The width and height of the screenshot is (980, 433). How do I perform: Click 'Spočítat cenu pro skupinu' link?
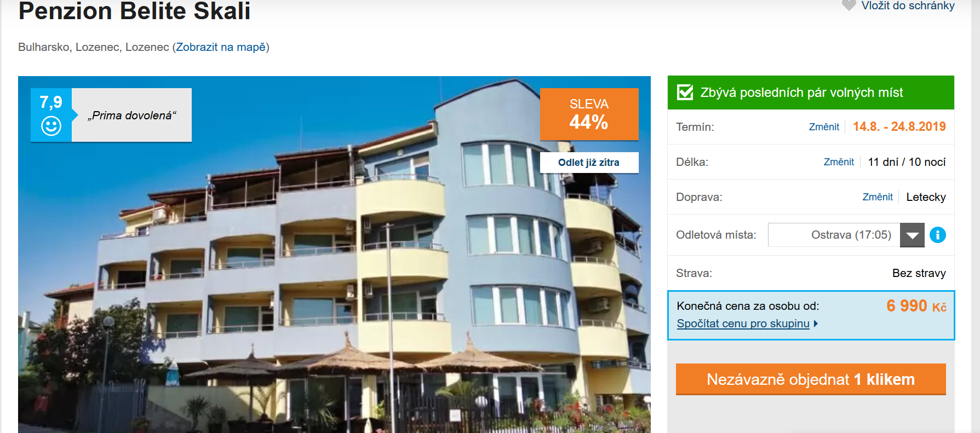[x=743, y=324]
